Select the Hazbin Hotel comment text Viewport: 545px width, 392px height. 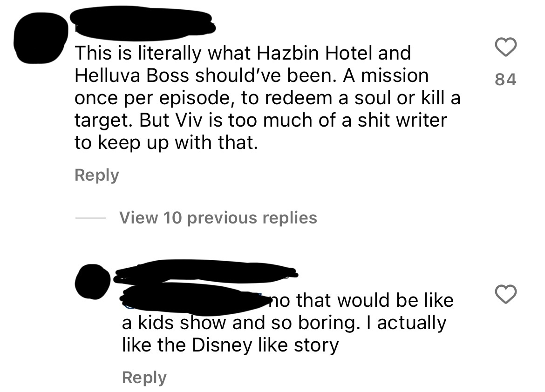point(267,98)
